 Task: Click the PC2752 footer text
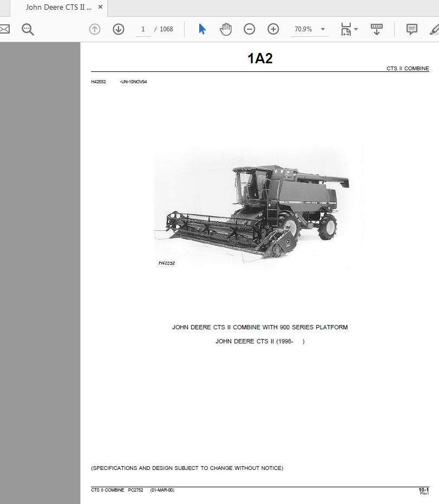pyautogui.click(x=135, y=490)
